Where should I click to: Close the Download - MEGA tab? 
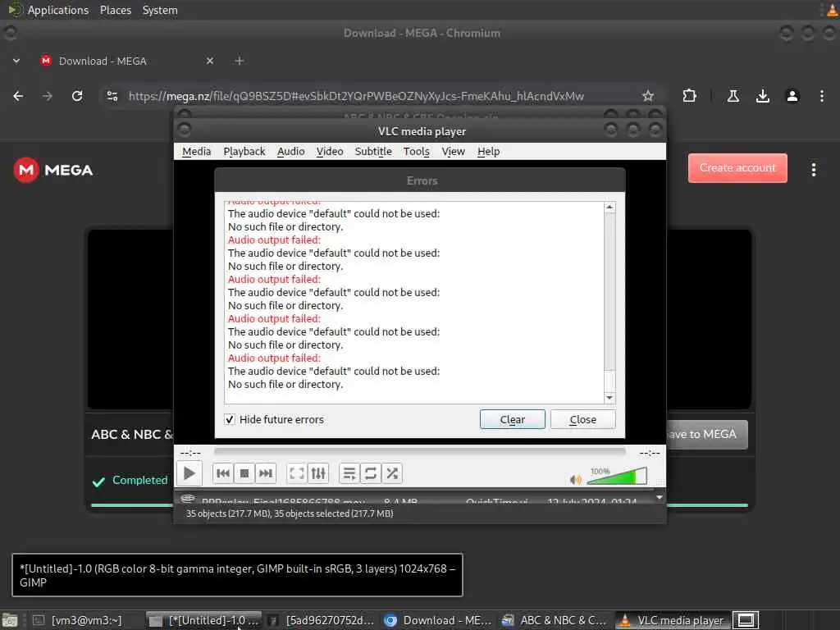coord(210,61)
